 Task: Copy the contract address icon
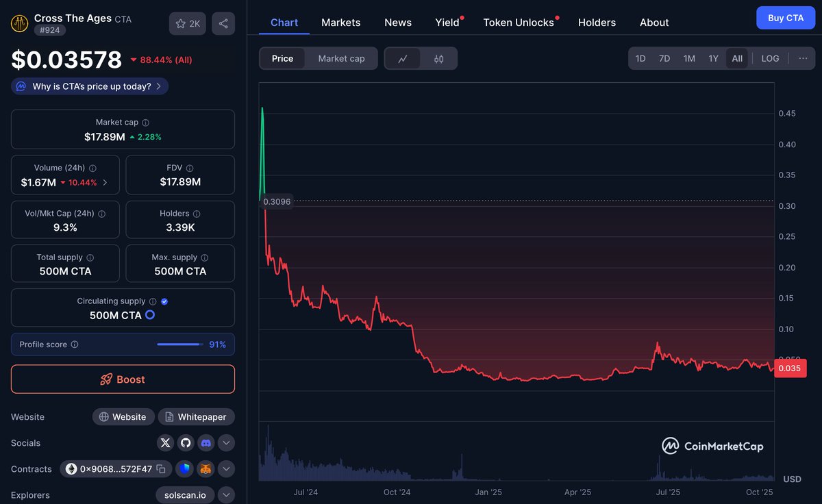tap(161, 469)
